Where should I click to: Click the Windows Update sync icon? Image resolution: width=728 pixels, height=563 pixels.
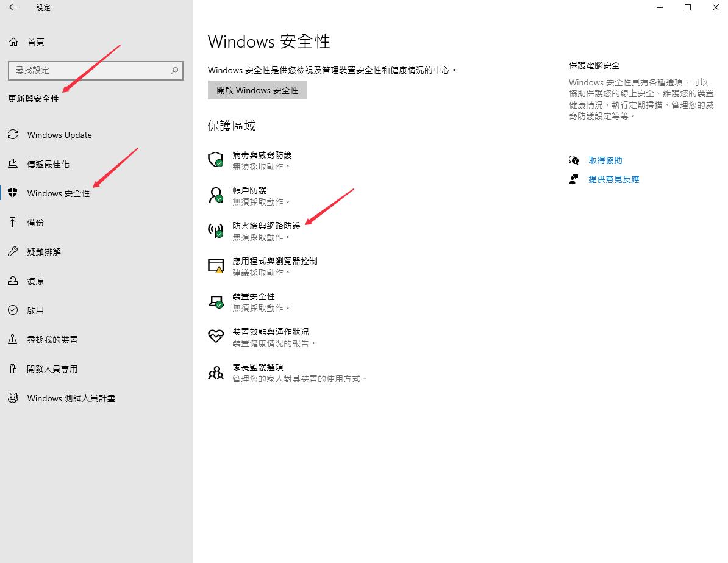point(13,135)
